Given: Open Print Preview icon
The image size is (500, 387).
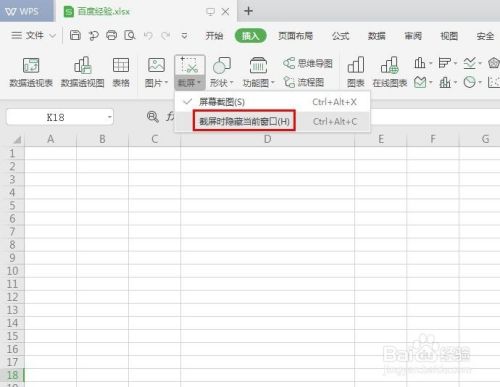Looking at the screenshot, I should click(x=129, y=35).
